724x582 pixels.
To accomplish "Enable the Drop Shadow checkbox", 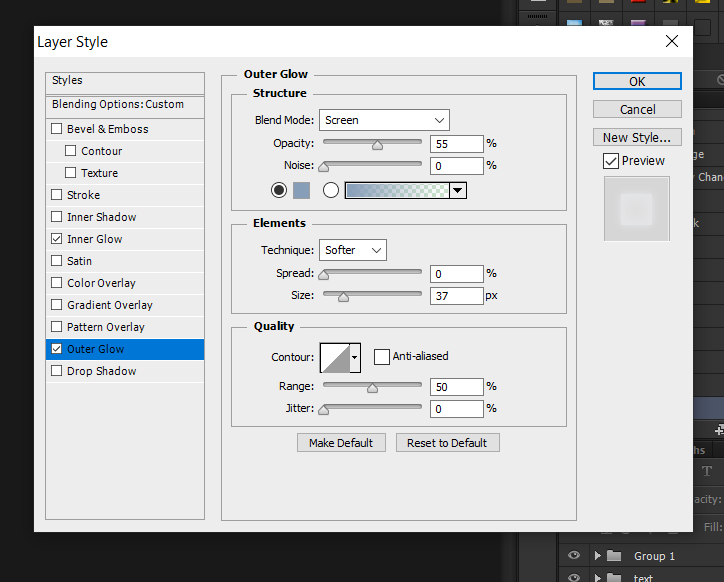I will pyautogui.click(x=57, y=371).
